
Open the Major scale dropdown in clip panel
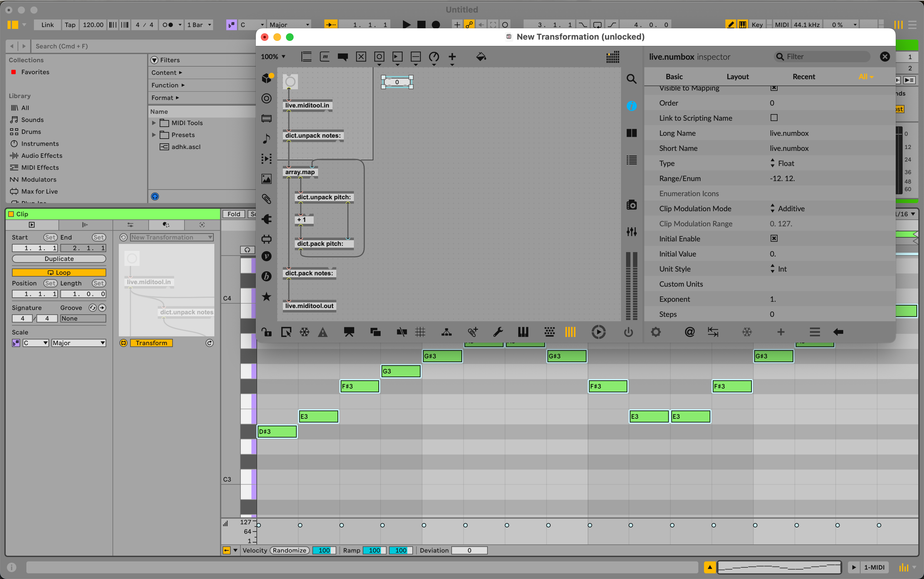coord(79,343)
